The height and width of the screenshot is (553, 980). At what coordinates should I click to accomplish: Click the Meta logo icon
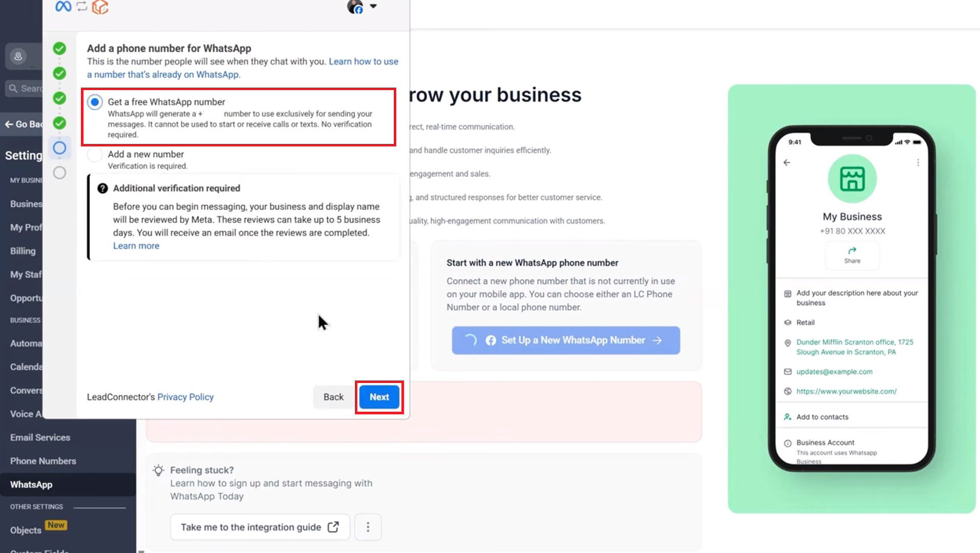(x=63, y=7)
